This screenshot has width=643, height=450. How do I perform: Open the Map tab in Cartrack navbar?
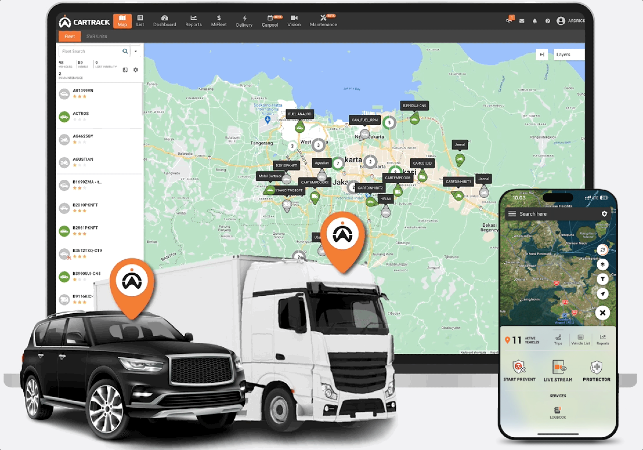point(122,21)
